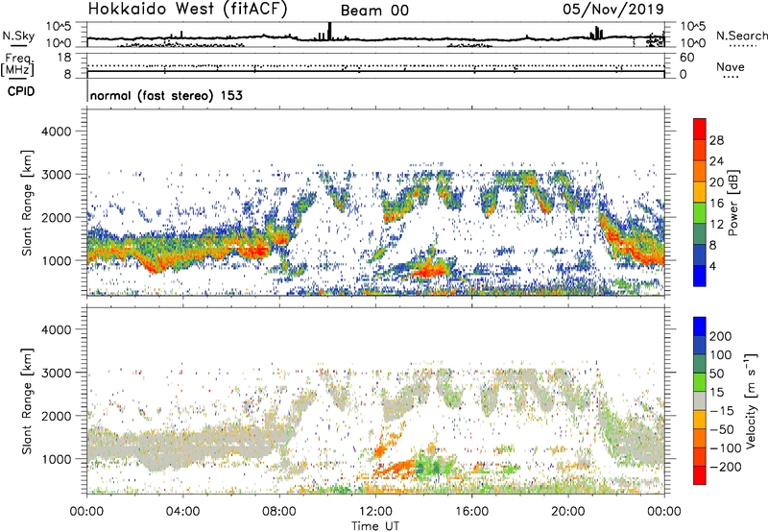Click the 28 value on power scale
The width and height of the screenshot is (768, 532).
(716, 140)
